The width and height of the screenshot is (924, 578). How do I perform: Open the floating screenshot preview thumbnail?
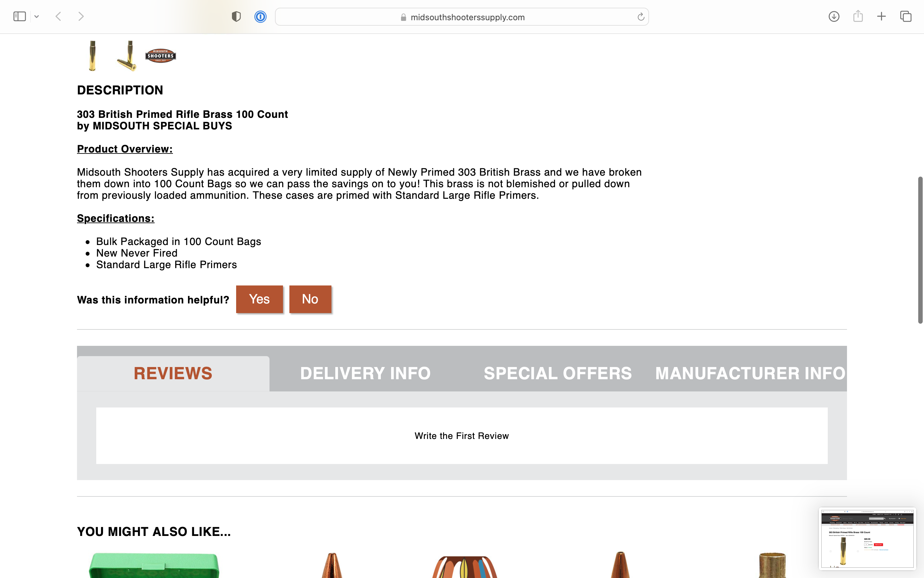click(x=867, y=538)
